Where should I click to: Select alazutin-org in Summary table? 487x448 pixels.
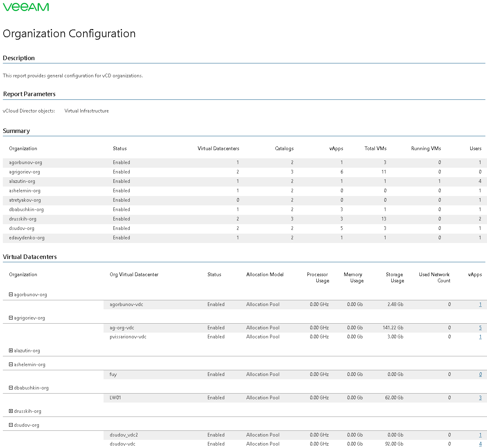22,181
